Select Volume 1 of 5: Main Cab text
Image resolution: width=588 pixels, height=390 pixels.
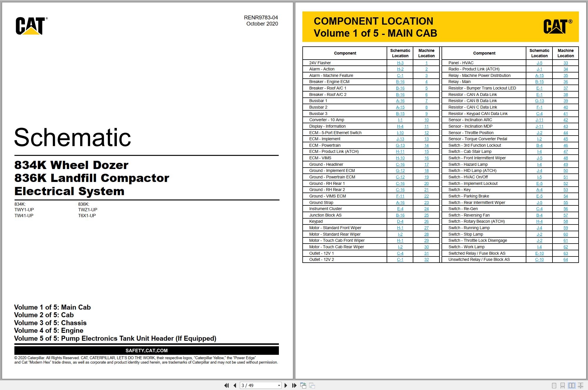52,307
